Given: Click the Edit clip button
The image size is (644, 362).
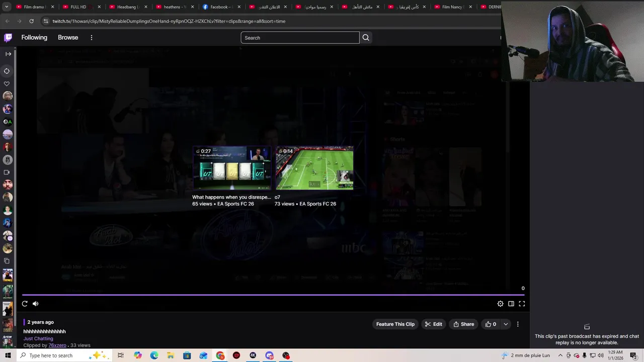Looking at the screenshot, I should coord(433,324).
